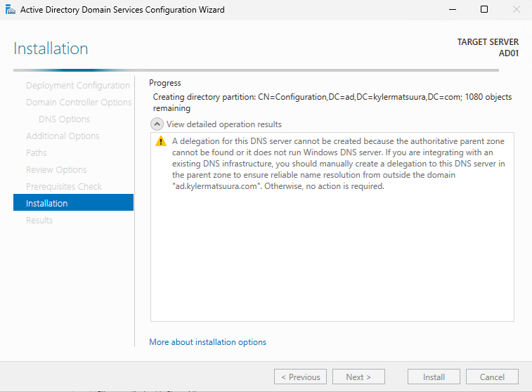Click the Install button
This screenshot has height=392, width=532.
tap(434, 377)
